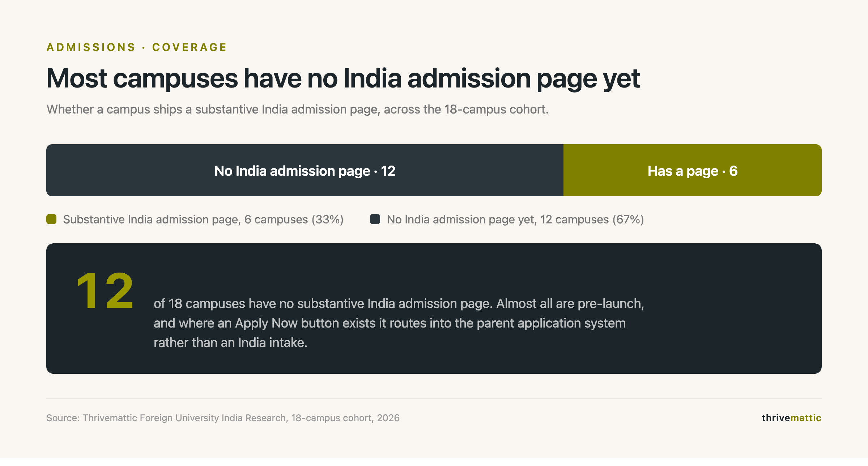The width and height of the screenshot is (868, 466).
Task: Click the 'Has a page · 6' bar segment
Action: point(693,170)
